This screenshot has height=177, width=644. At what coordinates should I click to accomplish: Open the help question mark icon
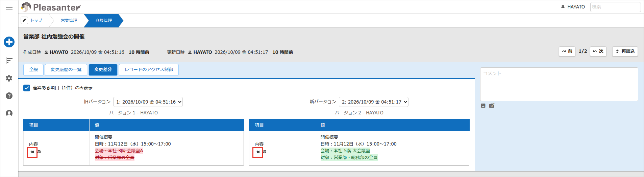(x=9, y=96)
